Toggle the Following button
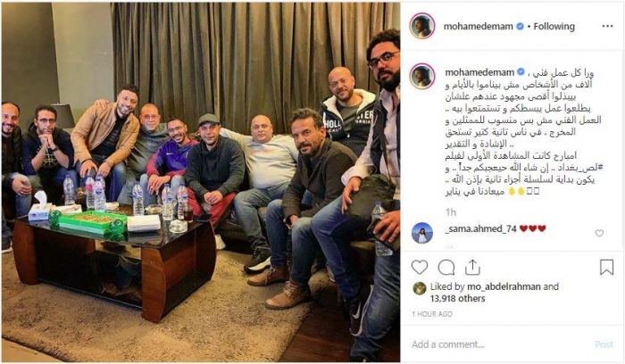 point(554,27)
